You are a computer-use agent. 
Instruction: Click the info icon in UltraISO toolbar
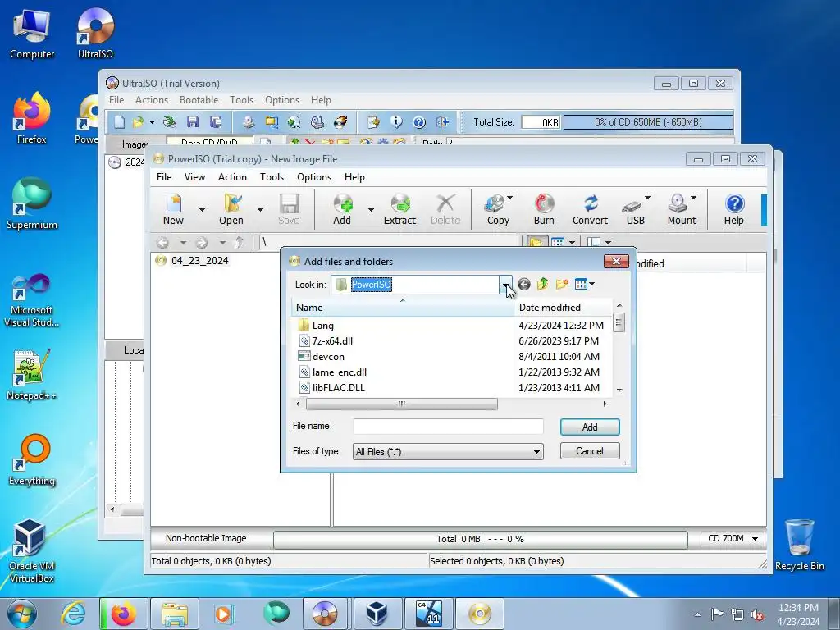click(x=396, y=122)
